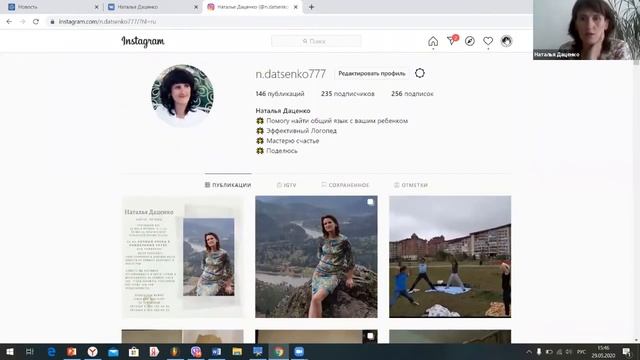Screen dimensions: 640x360
Task: Open Microsoft Store from the taskbar
Action: 134,351
